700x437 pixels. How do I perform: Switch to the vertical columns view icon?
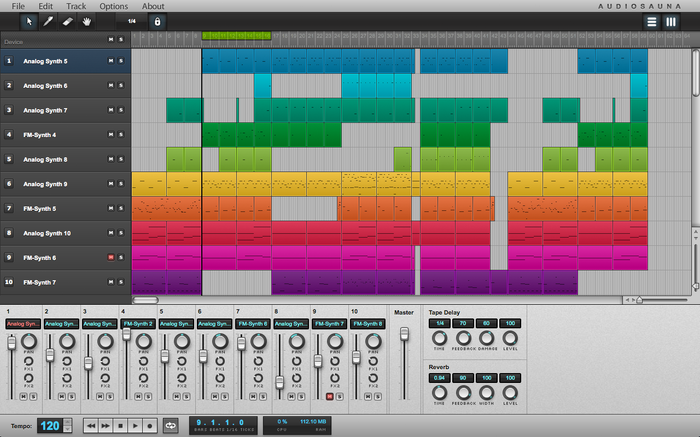pos(671,20)
